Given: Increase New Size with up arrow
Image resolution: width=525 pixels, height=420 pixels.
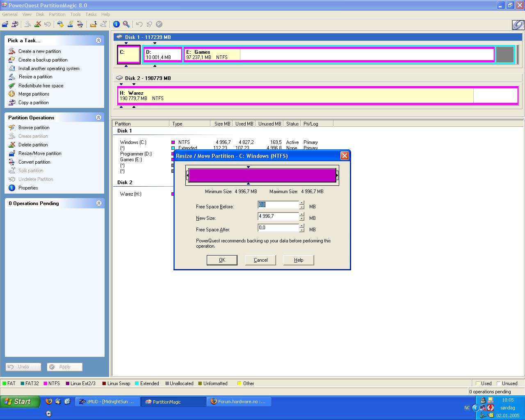Looking at the screenshot, I should (302, 214).
